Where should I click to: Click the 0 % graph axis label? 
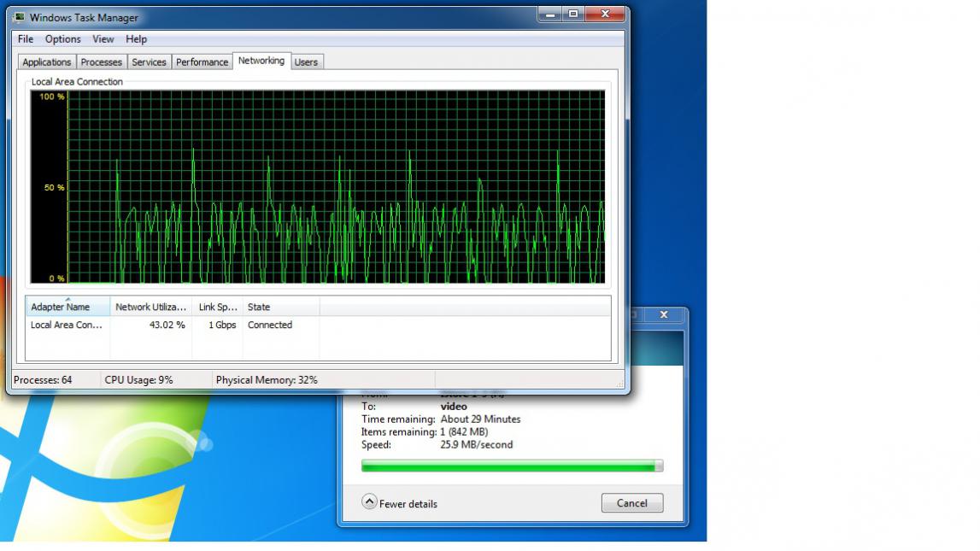(57, 278)
